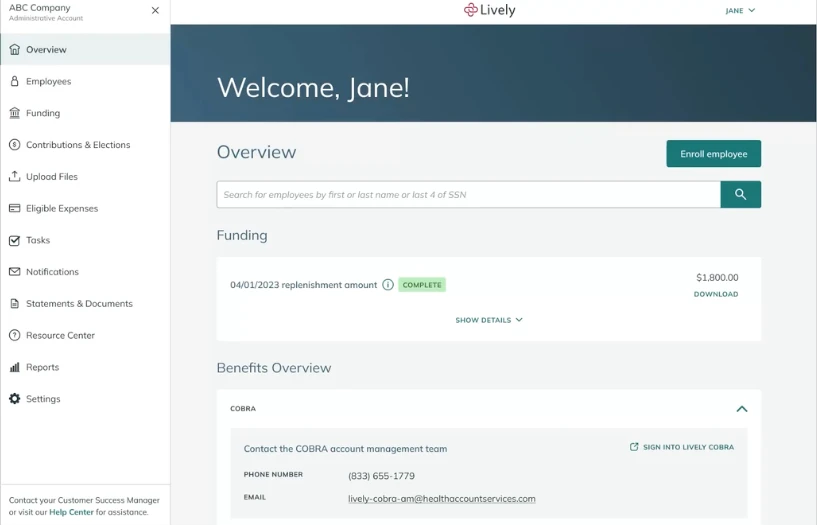Expand SHOW DETAILS for funding
This screenshot has width=817, height=525.
(489, 320)
